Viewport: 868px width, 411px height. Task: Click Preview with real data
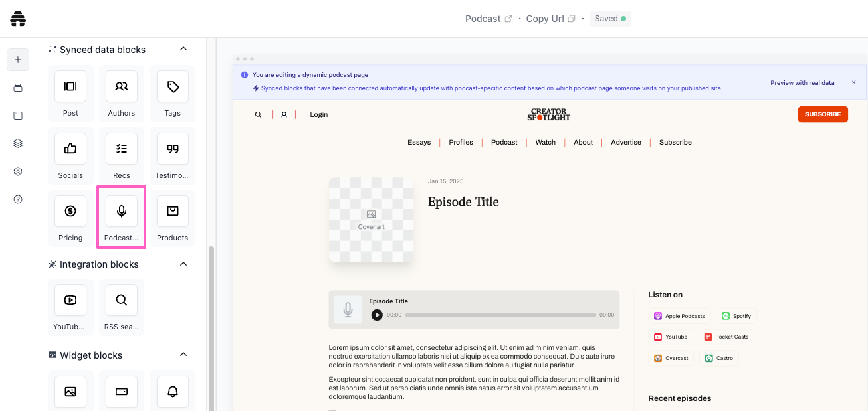[802, 83]
